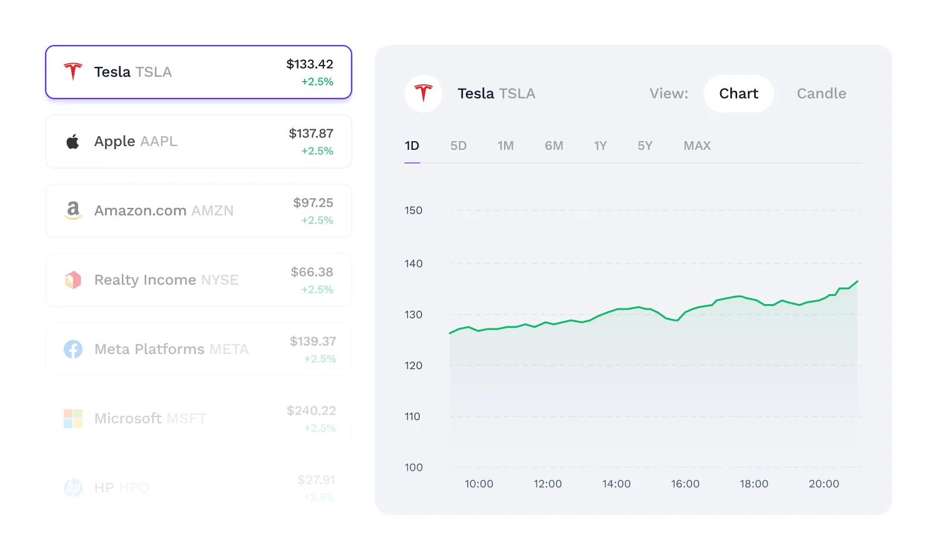Viewport: 937px width, 560px height.
Task: Select the 1M time range tab
Action: [x=505, y=146]
